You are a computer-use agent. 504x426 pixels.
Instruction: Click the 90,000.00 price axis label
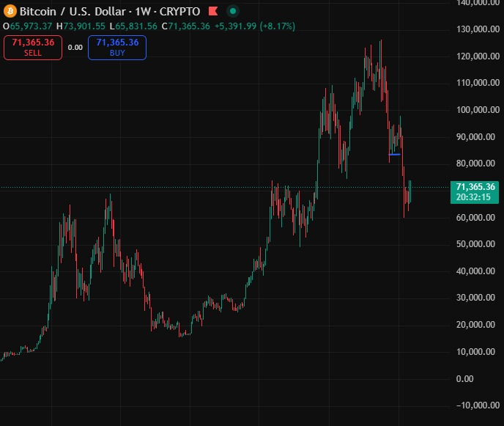tap(475, 136)
